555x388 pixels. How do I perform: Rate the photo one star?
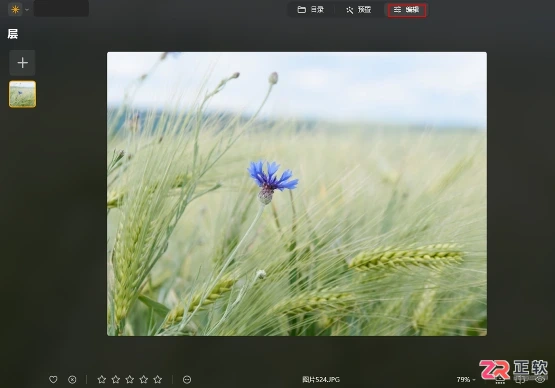pos(102,380)
